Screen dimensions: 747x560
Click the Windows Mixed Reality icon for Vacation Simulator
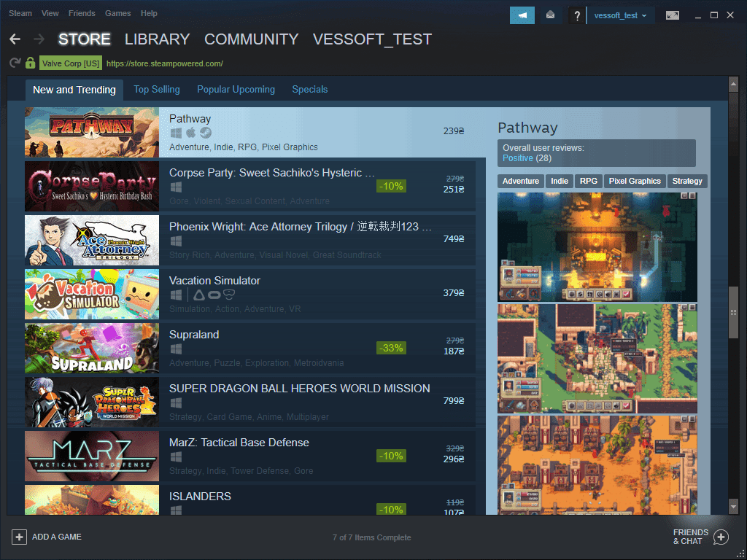(x=229, y=295)
